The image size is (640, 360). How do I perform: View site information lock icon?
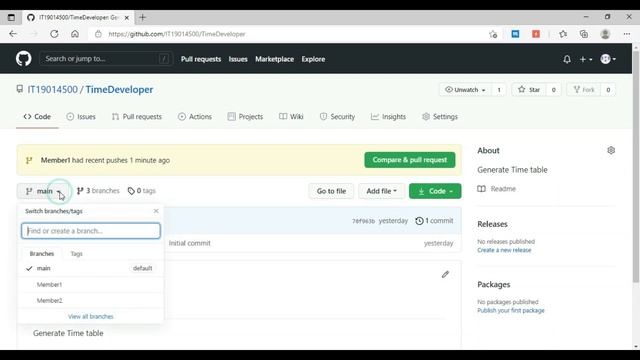tap(98, 34)
